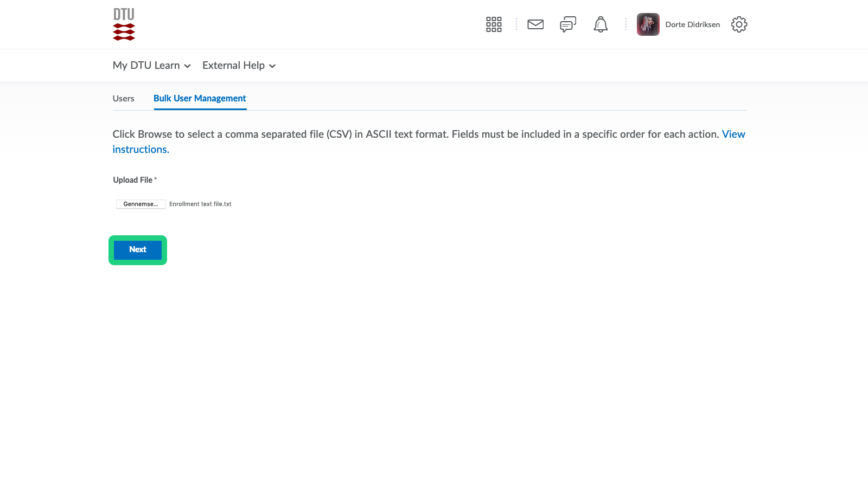Click the chevron beside My DTU Learn
The width and height of the screenshot is (868, 488).
pos(188,66)
